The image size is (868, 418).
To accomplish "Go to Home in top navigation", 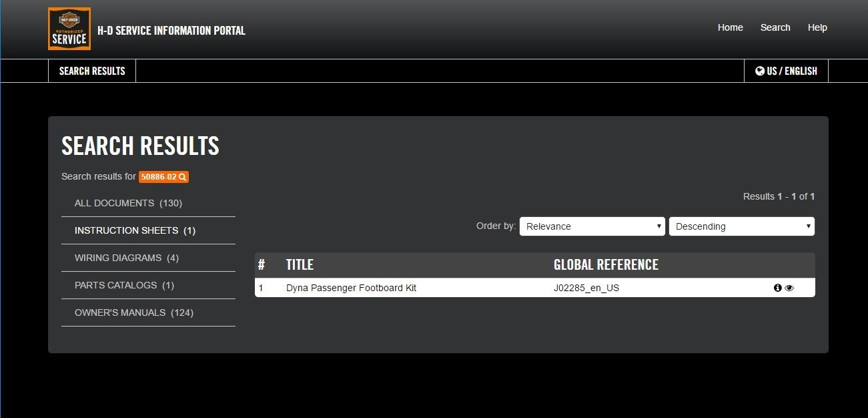I will coord(730,27).
